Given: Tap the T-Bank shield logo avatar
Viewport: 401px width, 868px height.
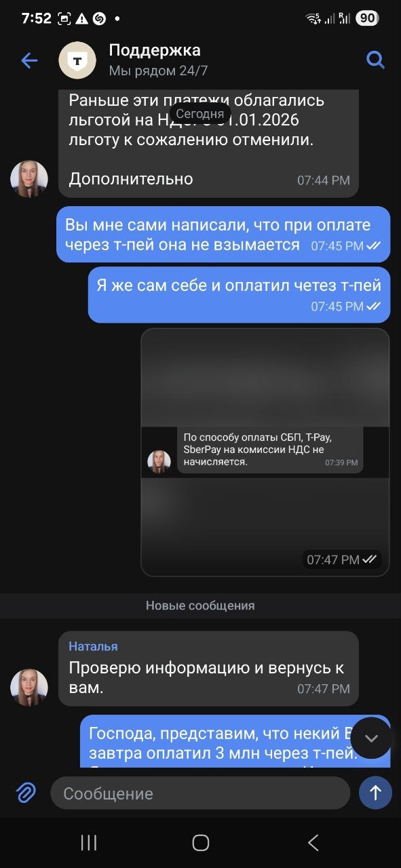Looking at the screenshot, I should pyautogui.click(x=77, y=60).
